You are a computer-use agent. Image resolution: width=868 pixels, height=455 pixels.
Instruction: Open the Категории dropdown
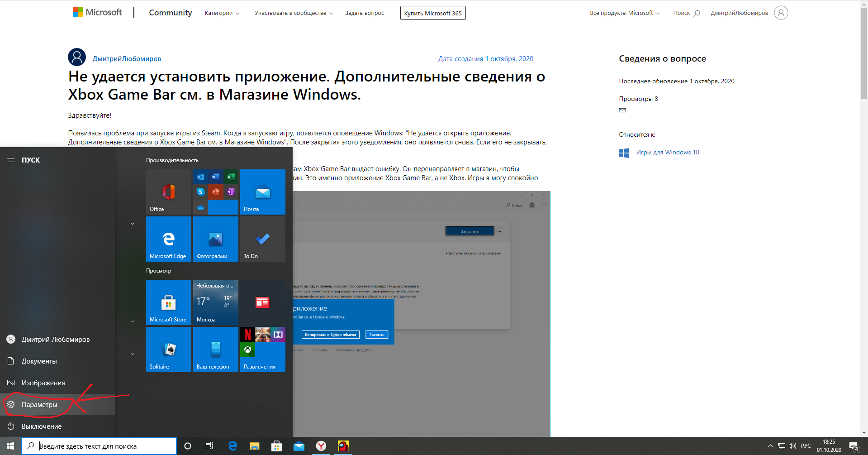tap(222, 13)
